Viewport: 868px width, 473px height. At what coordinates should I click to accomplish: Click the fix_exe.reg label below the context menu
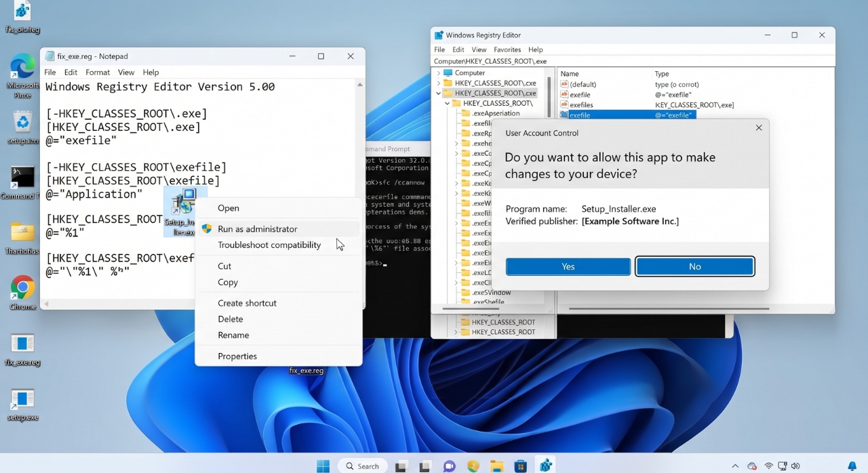click(307, 371)
